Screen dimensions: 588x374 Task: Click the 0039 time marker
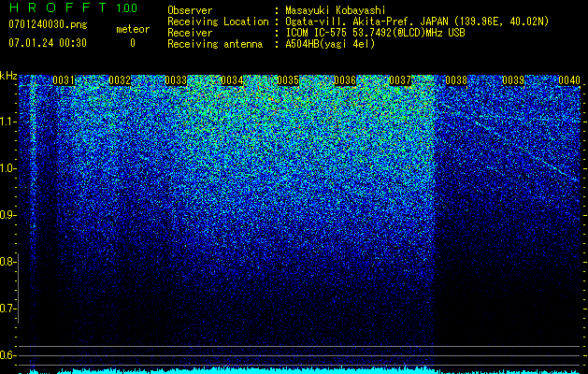tap(513, 80)
